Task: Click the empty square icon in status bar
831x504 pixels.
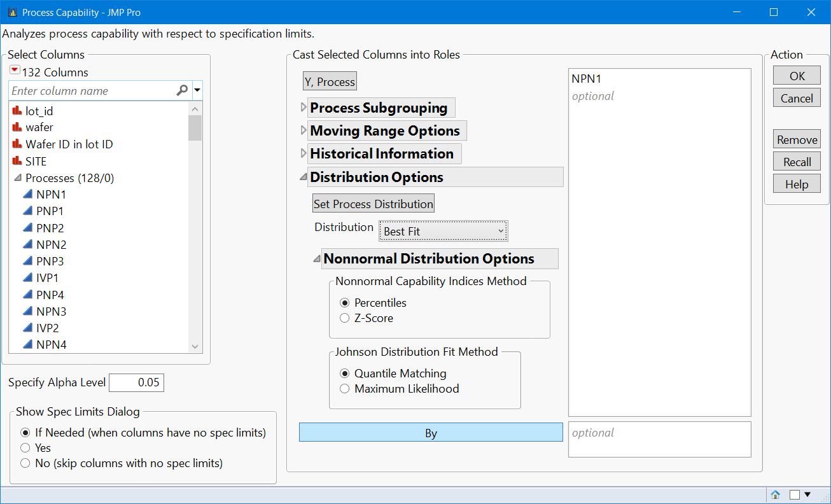Action: (794, 494)
